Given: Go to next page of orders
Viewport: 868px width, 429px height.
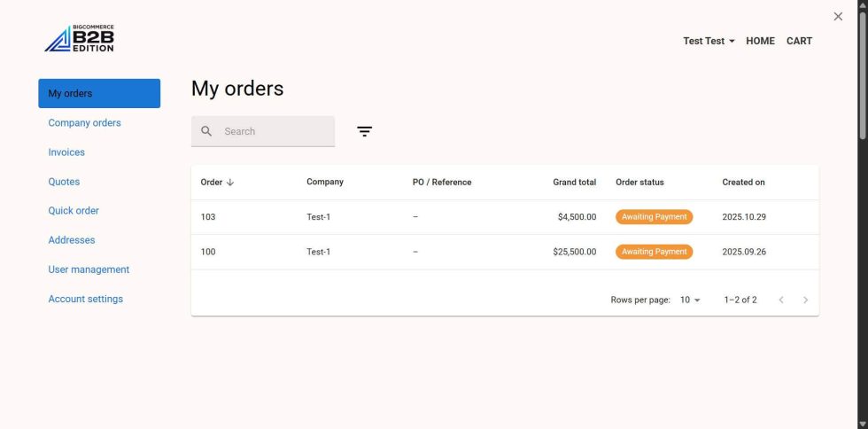Looking at the screenshot, I should point(805,300).
